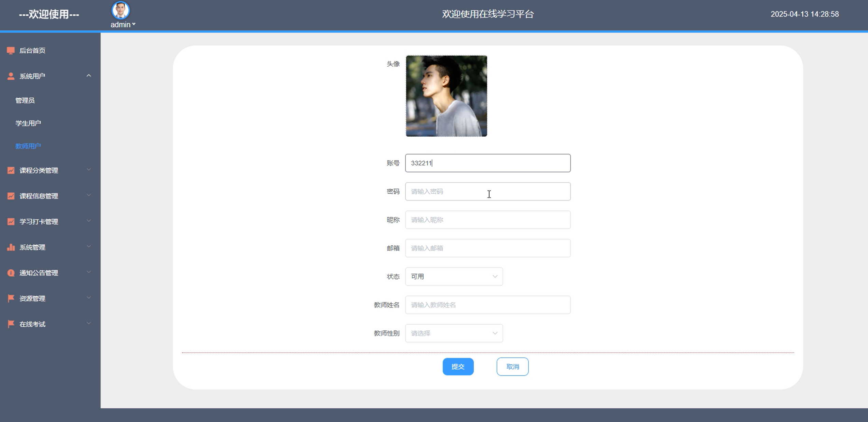Screen dimensions: 868x422
Task: Click the bar chart icon beside 系统管理
Action: [x=11, y=247]
